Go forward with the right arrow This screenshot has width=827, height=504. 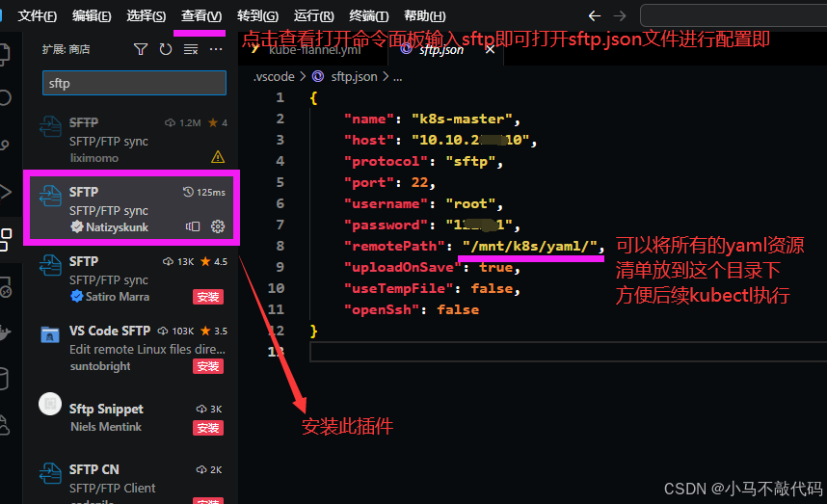[x=620, y=15]
